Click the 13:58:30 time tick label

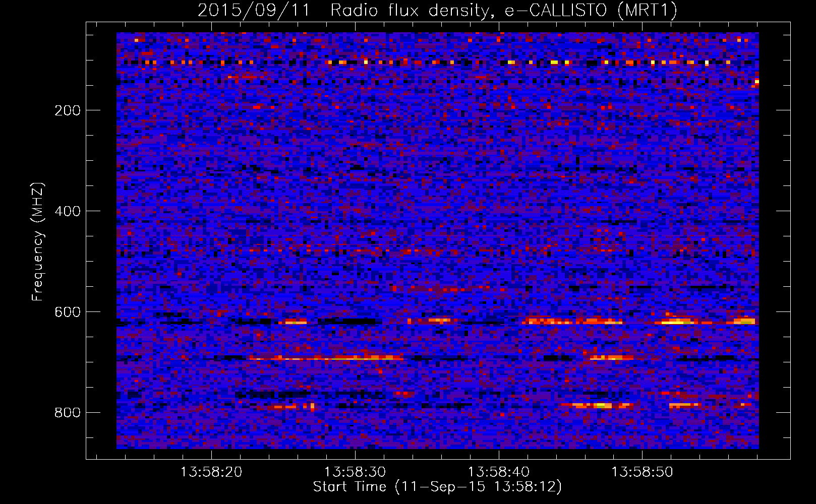[355, 472]
